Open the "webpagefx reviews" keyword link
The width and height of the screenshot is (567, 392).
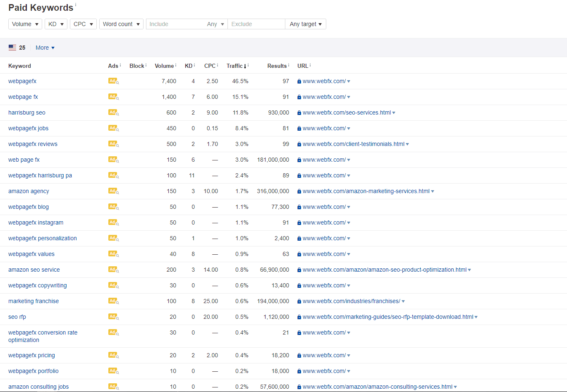click(33, 143)
